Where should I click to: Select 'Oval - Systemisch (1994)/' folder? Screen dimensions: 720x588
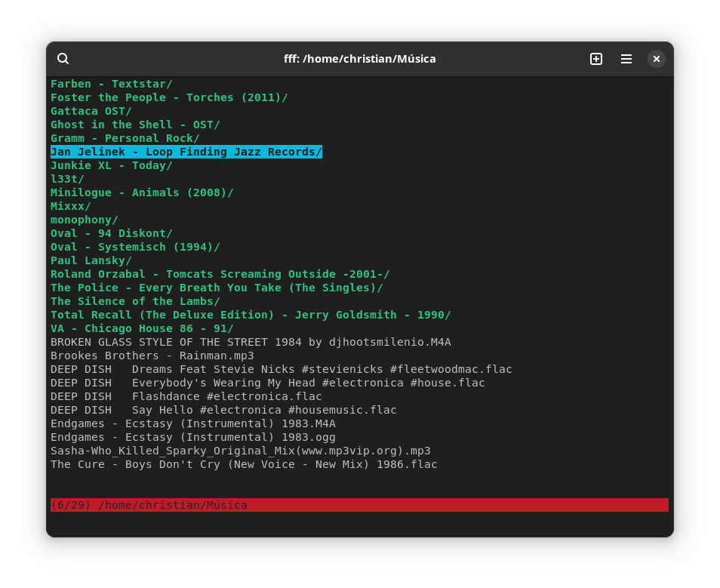coord(135,247)
